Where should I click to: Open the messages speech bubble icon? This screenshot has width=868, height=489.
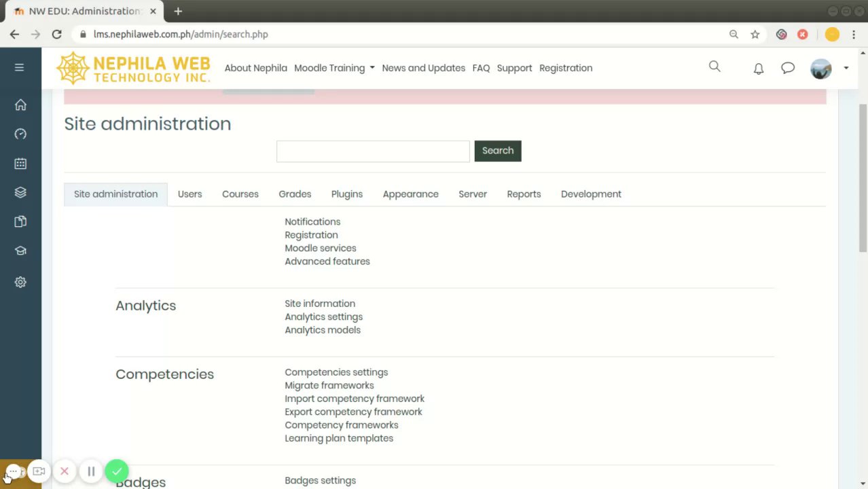(788, 68)
